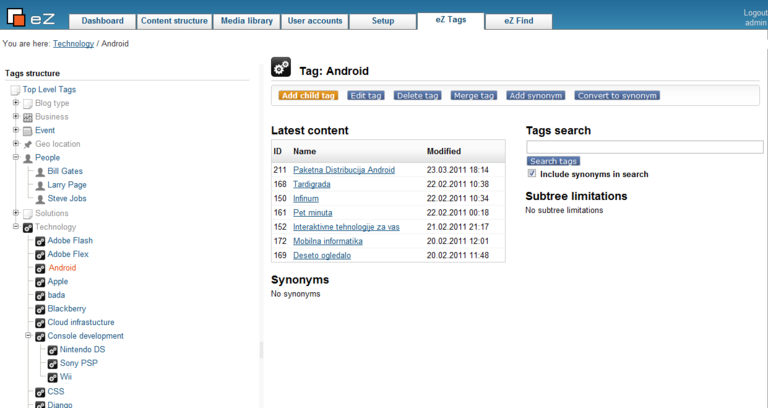Click the Business chart icon
This screenshot has width=768, height=408.
(x=27, y=118)
